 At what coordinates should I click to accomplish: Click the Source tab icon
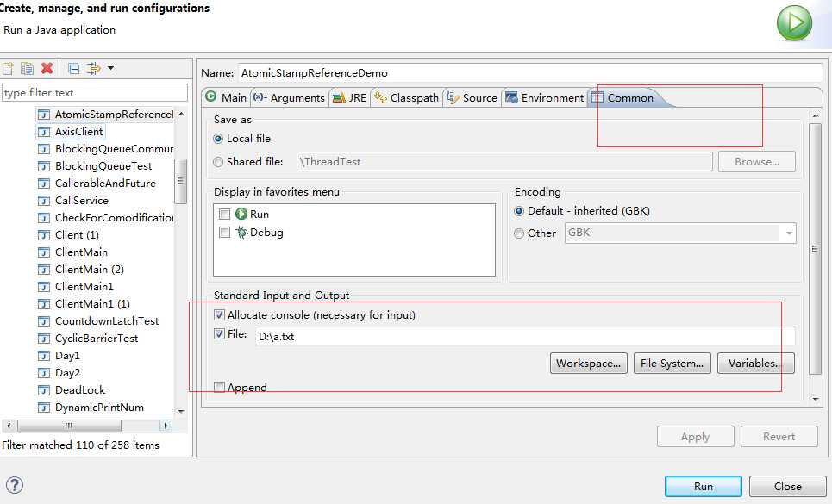point(453,97)
